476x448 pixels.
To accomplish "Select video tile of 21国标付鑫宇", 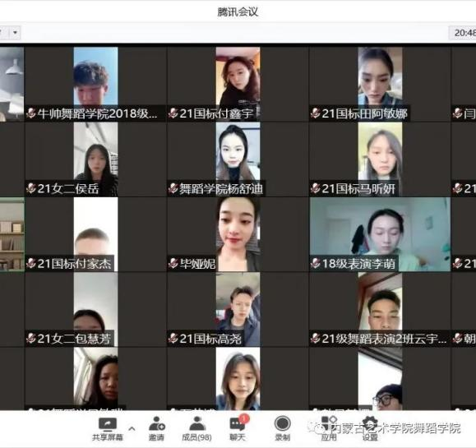I will pyautogui.click(x=238, y=84).
